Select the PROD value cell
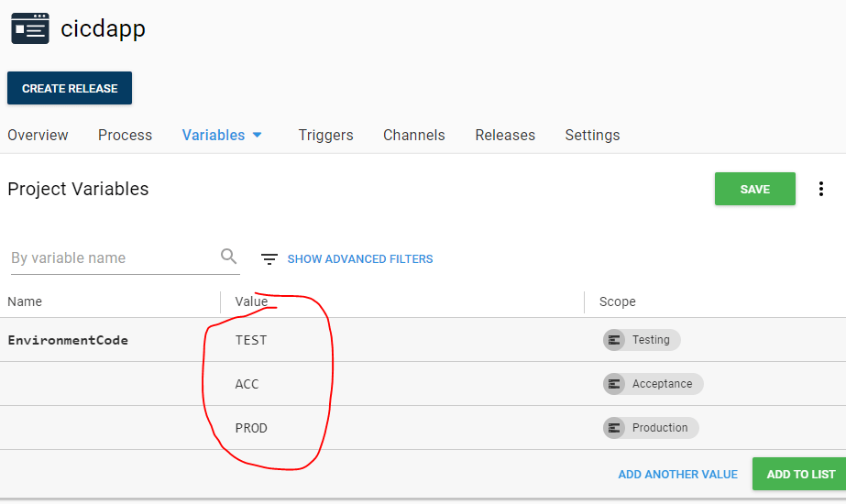Image resolution: width=846 pixels, height=504 pixels. point(251,428)
